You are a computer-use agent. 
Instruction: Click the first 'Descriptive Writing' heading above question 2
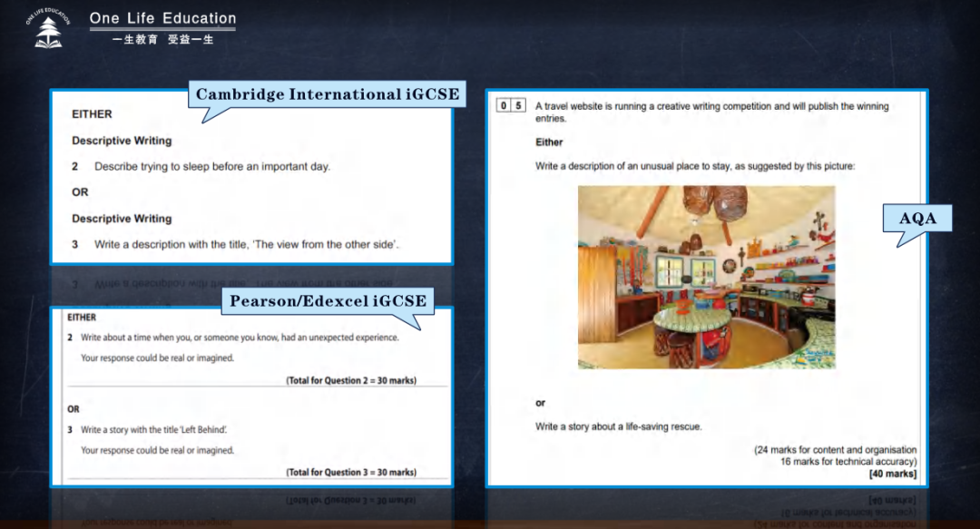click(x=122, y=141)
